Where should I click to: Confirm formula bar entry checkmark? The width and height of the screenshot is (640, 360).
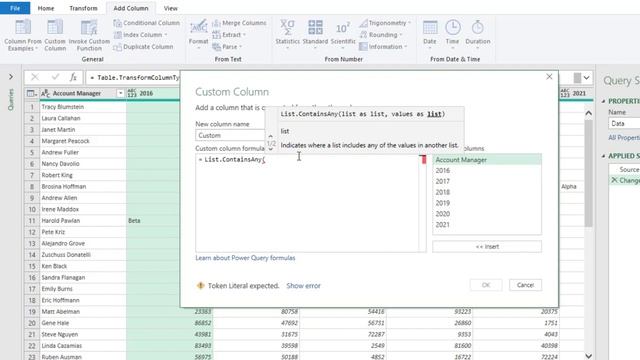pyautogui.click(x=55, y=77)
